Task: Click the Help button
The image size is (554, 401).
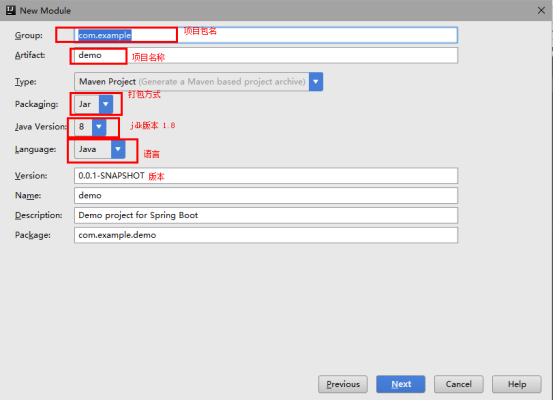Action: 517,384
